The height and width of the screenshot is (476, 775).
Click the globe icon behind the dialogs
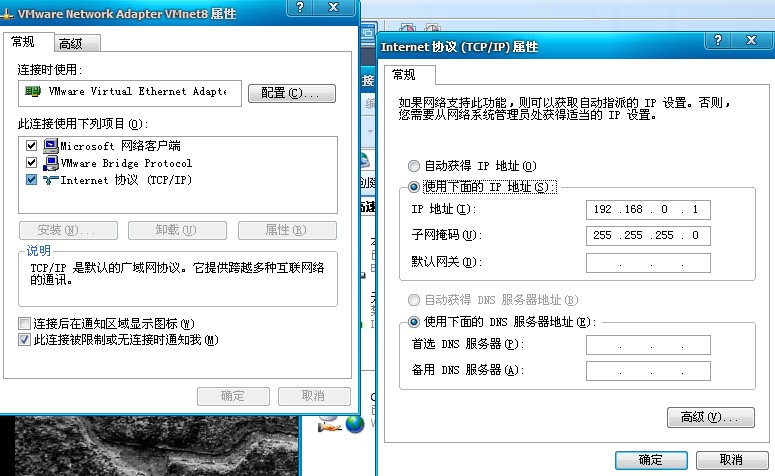(354, 424)
